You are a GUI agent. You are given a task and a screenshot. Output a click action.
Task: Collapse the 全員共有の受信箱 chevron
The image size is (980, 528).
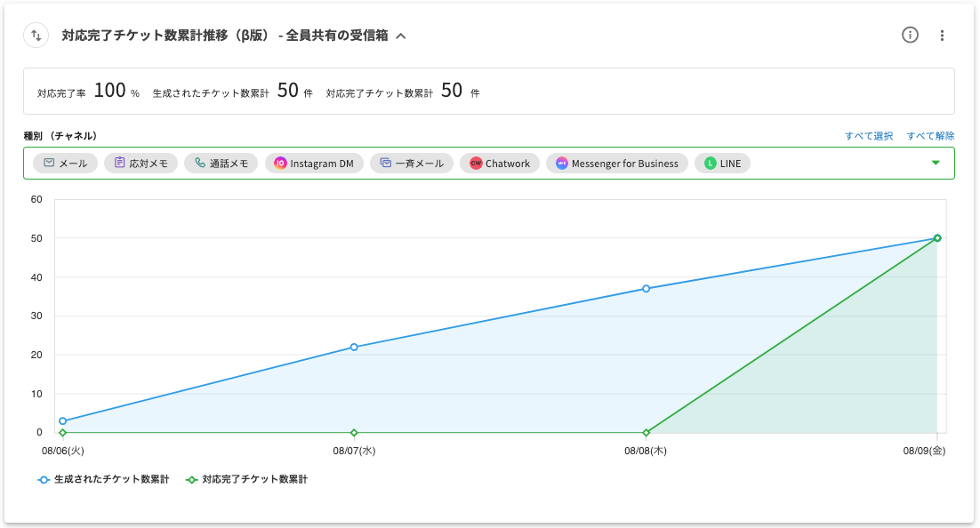[x=401, y=36]
